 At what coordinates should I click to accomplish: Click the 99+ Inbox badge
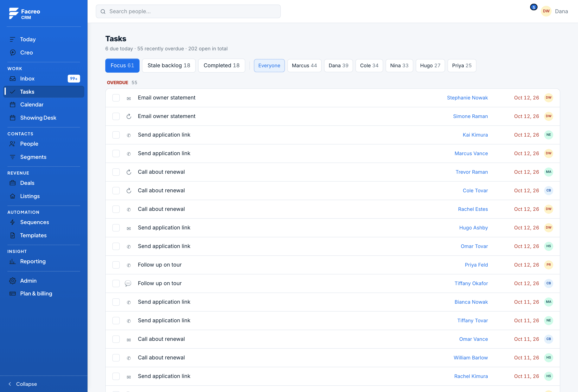coord(74,79)
